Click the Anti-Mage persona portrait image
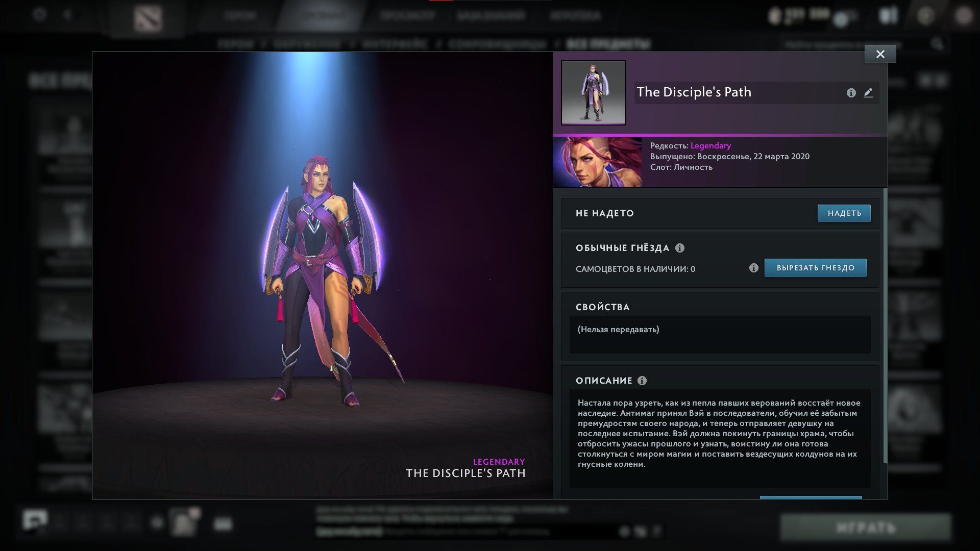This screenshot has height=551, width=980. [597, 162]
